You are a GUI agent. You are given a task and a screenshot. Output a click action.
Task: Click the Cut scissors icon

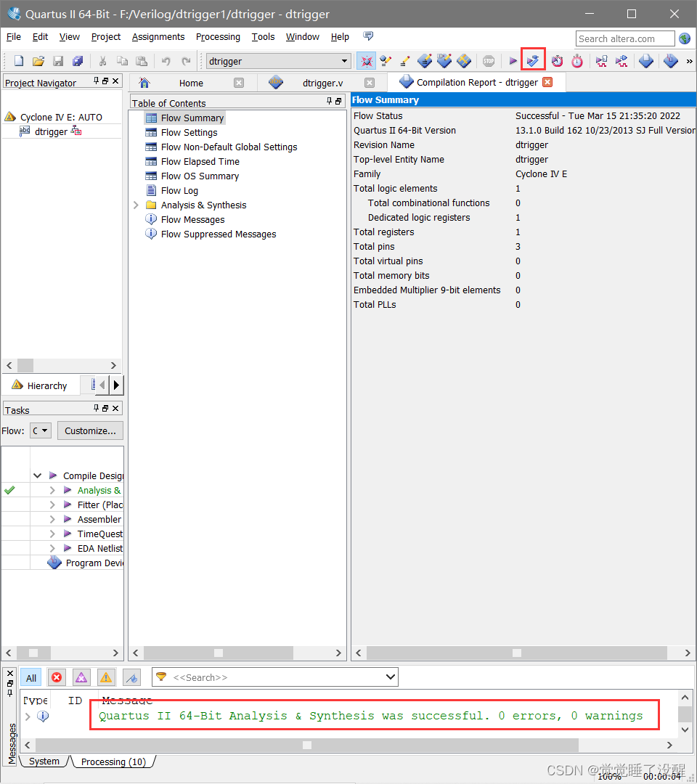[102, 61]
